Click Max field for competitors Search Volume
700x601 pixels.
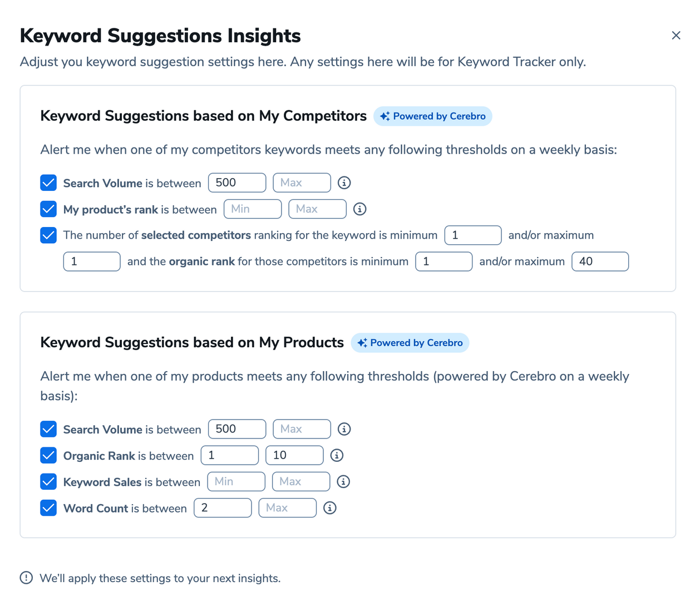[x=302, y=183]
